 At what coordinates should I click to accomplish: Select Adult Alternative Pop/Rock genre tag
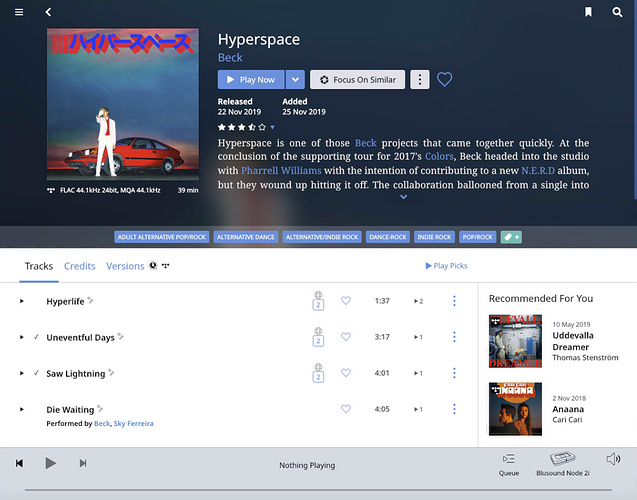pos(162,237)
